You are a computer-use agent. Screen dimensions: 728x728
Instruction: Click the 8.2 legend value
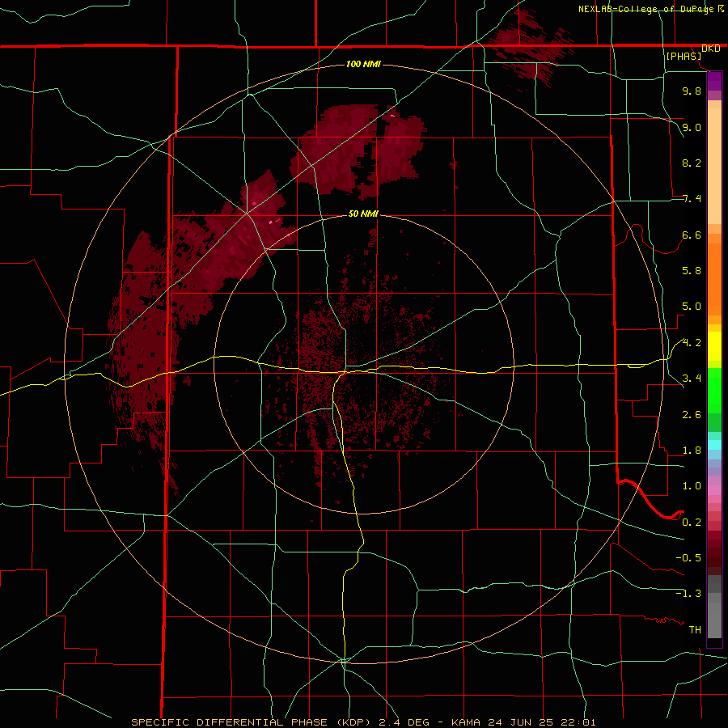tap(692, 163)
